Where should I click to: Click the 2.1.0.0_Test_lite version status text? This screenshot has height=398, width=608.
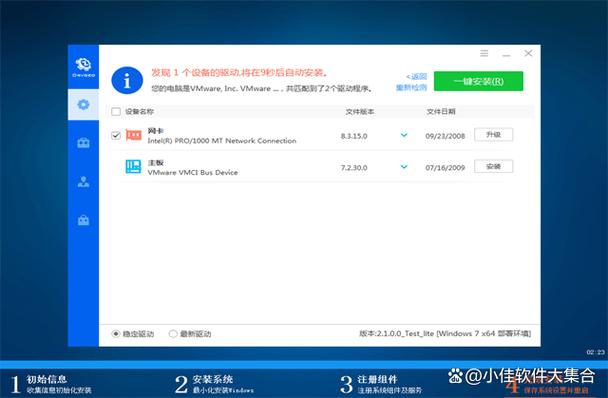click(445, 334)
